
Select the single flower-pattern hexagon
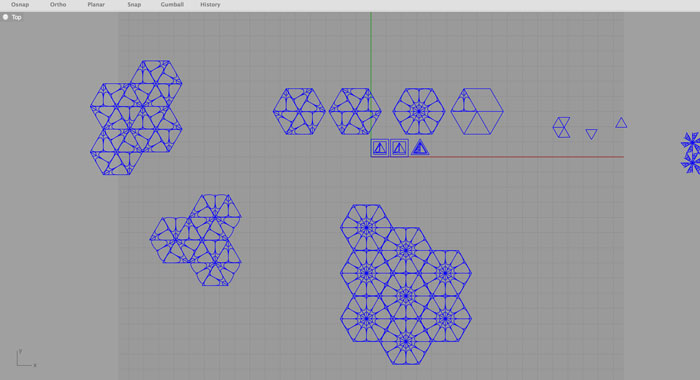point(419,111)
